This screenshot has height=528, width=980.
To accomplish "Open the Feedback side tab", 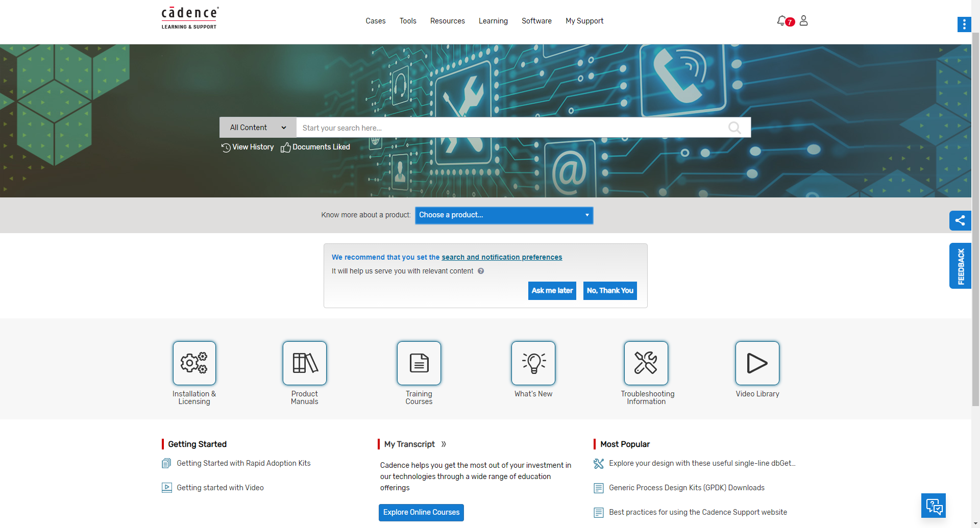I will tap(961, 265).
